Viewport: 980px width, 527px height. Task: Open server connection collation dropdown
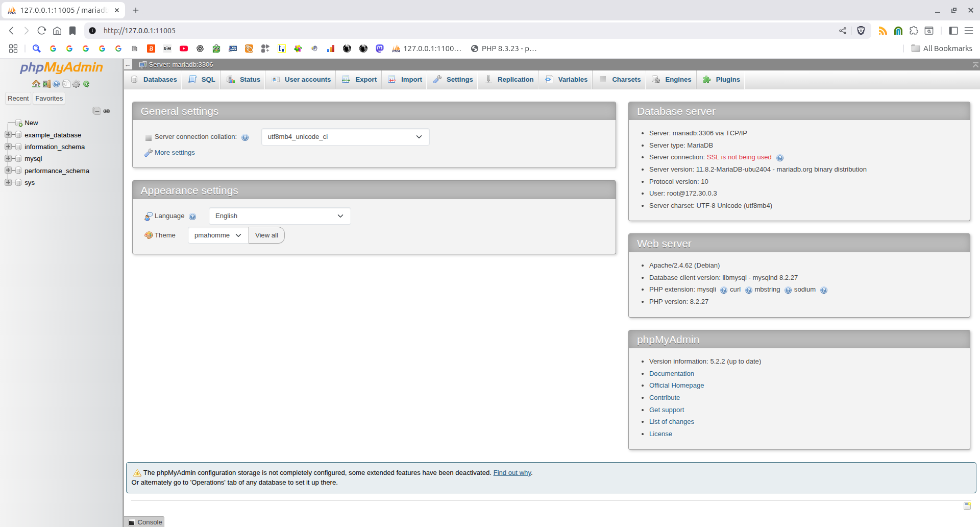coord(345,137)
